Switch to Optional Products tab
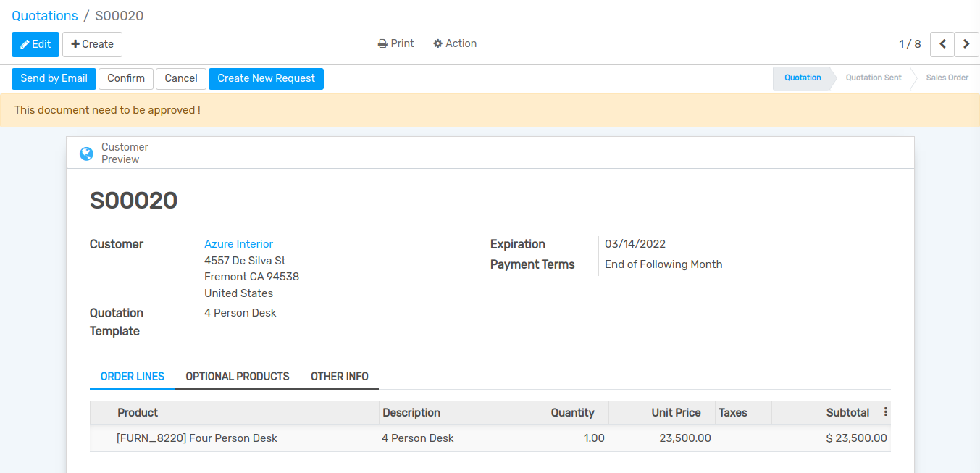Viewport: 980px width, 473px height. pos(238,377)
